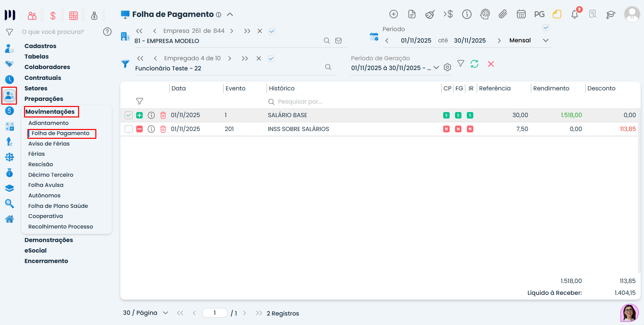Open info for INSS SOBRE SALÁRIOS row
The image size is (644, 325).
click(151, 129)
